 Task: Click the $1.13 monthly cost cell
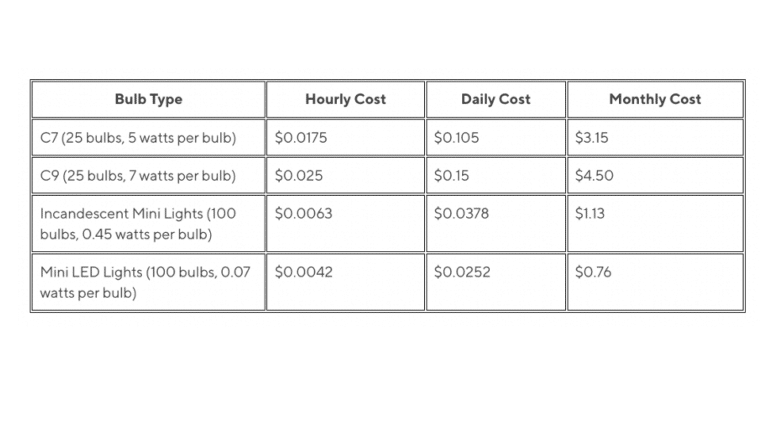click(x=591, y=213)
